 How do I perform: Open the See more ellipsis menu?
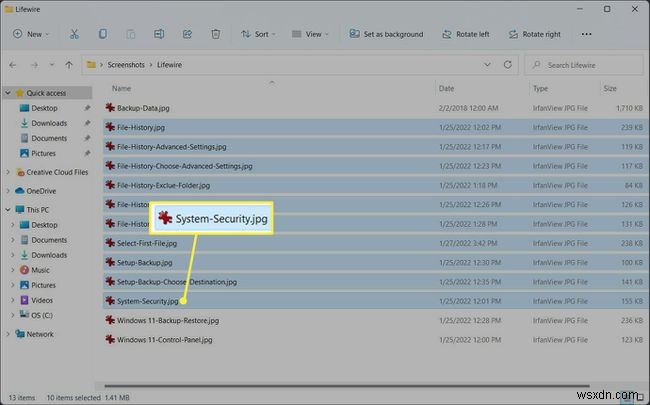586,34
